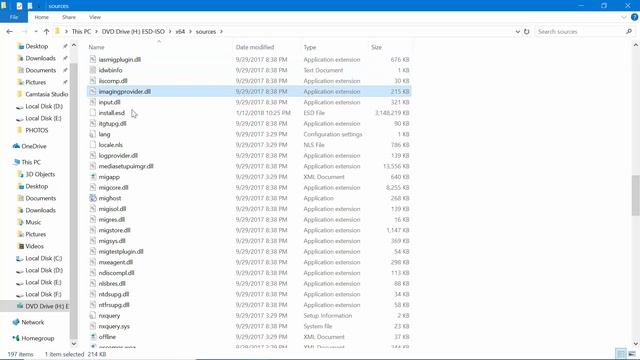The image size is (640, 360).
Task: Click the Camtasia Studio folder icon
Action: point(20,94)
